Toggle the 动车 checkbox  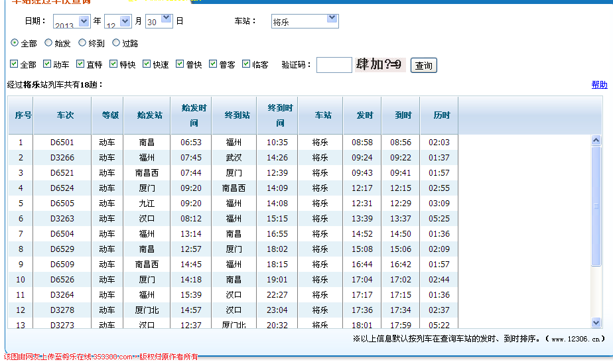[x=47, y=64]
